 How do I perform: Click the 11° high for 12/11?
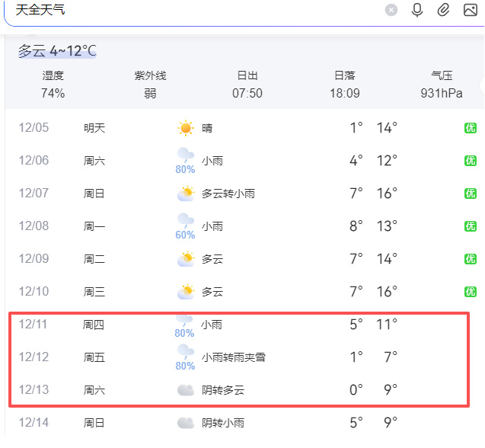point(387,324)
